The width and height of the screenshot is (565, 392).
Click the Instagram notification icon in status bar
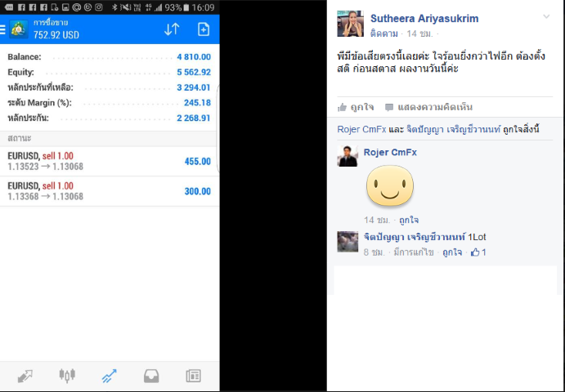coord(99,7)
